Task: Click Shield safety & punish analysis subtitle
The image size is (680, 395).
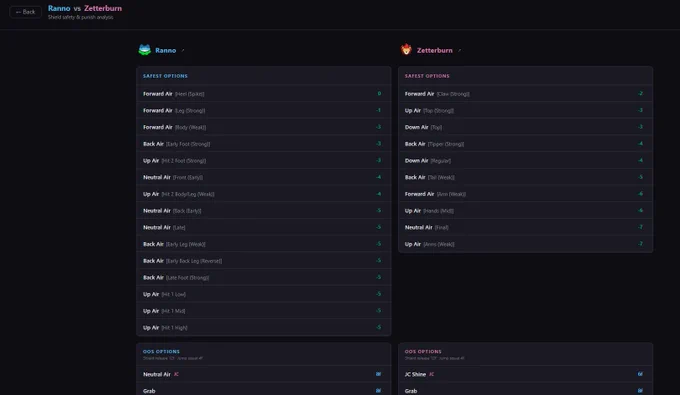Action: click(81, 17)
